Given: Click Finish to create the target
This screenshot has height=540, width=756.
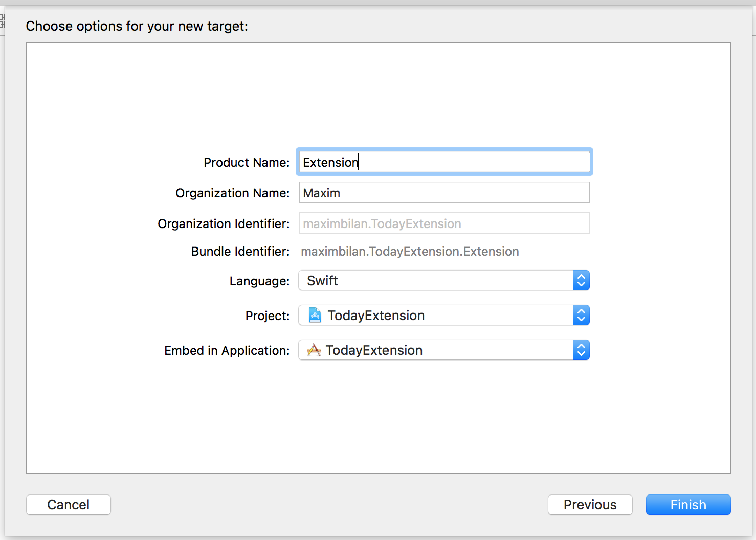Looking at the screenshot, I should 688,505.
